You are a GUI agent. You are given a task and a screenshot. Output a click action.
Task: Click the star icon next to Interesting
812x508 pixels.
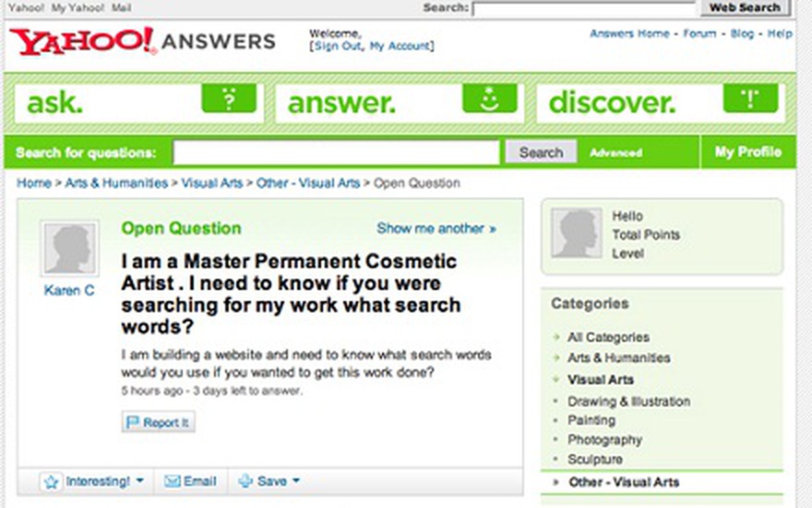[x=51, y=482]
